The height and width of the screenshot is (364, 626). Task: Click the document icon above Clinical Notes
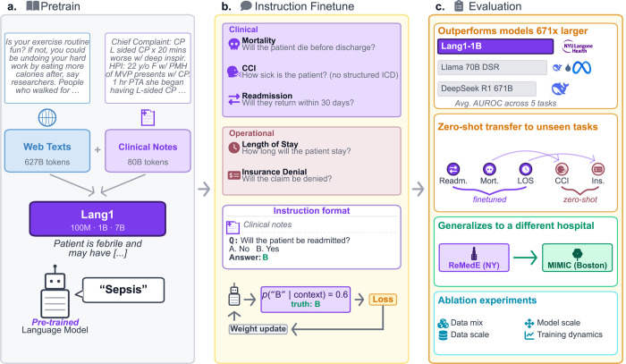(148, 117)
